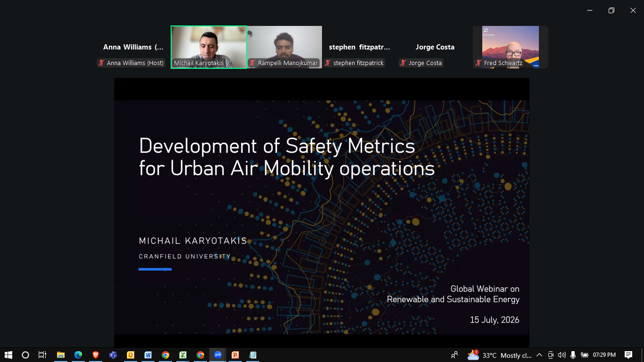
Task: Open Microsoft Teams from taskbar
Action: (113, 355)
